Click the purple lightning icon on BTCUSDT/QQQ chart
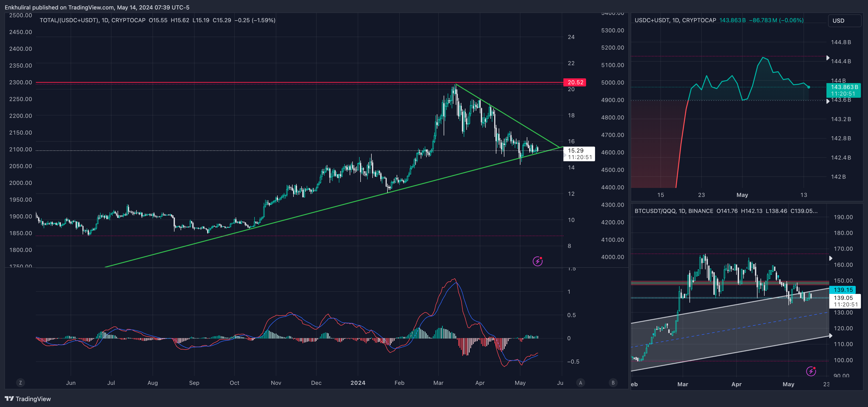 [811, 371]
